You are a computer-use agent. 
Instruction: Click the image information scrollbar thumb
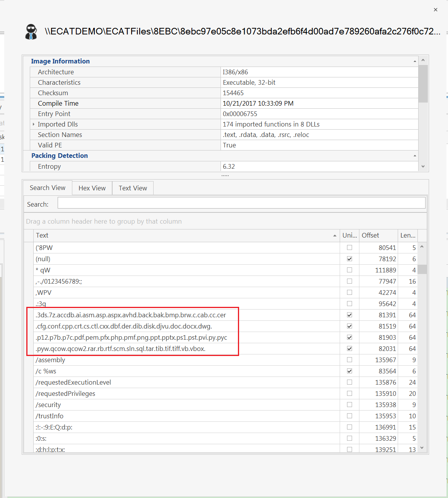pyautogui.click(x=423, y=84)
